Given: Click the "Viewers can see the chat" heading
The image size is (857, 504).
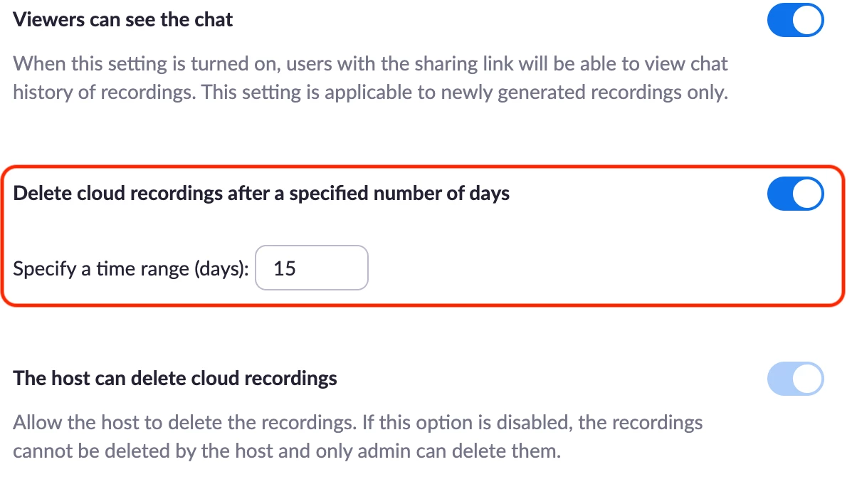Looking at the screenshot, I should 123,19.
